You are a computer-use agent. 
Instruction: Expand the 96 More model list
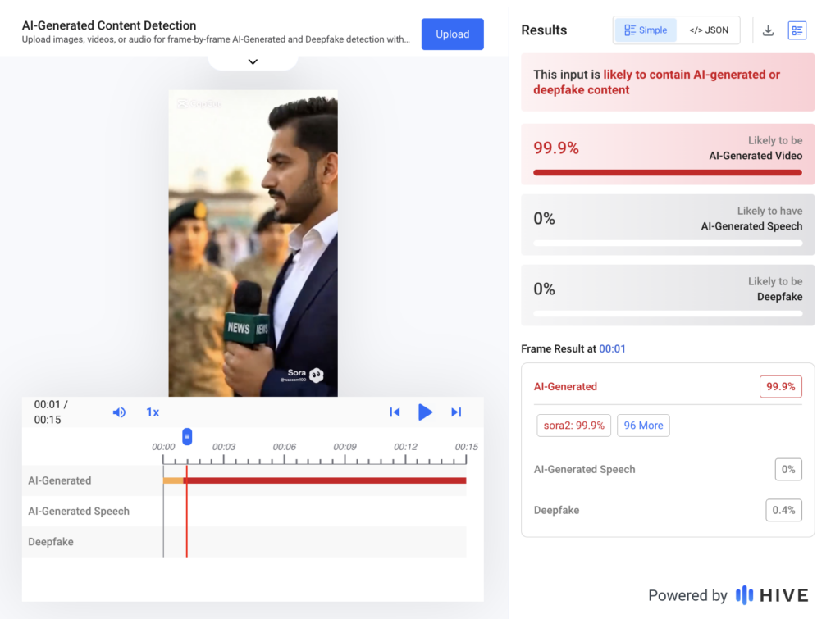[x=643, y=426]
